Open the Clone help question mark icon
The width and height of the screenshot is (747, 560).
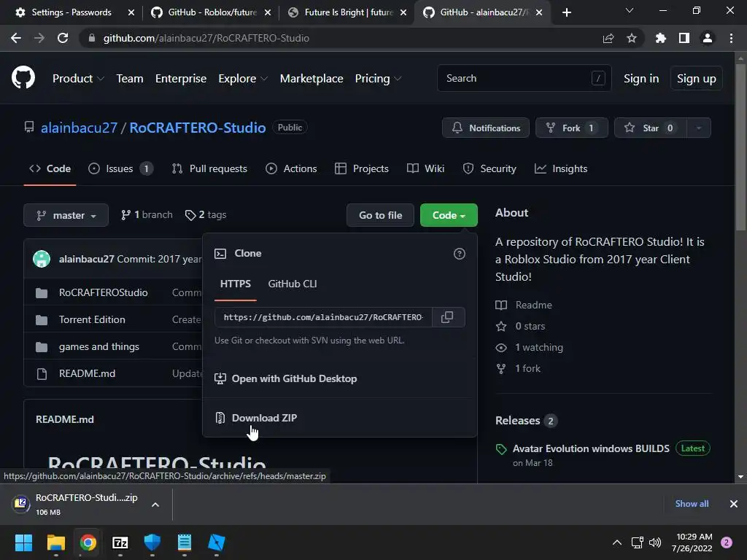coord(460,254)
